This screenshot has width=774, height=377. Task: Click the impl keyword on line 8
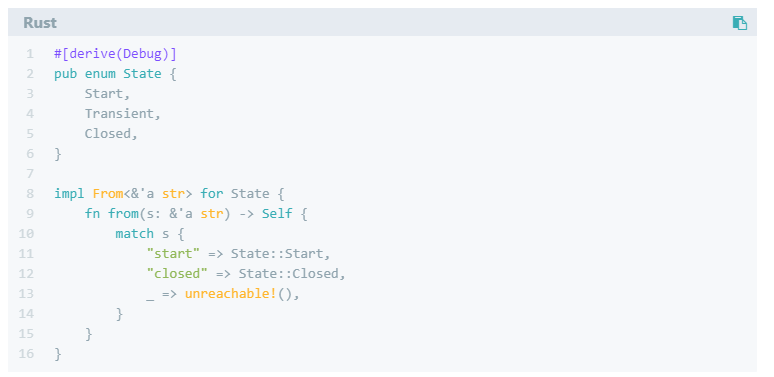pos(70,194)
